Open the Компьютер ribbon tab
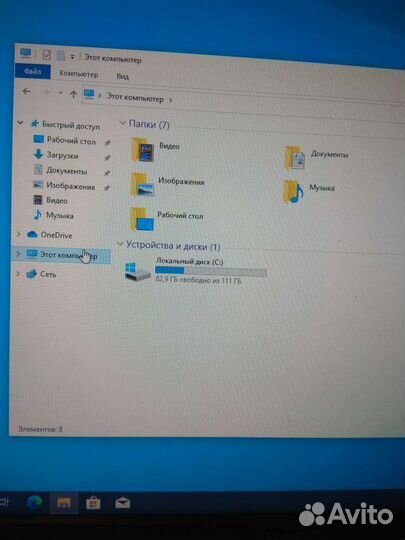 [x=79, y=74]
